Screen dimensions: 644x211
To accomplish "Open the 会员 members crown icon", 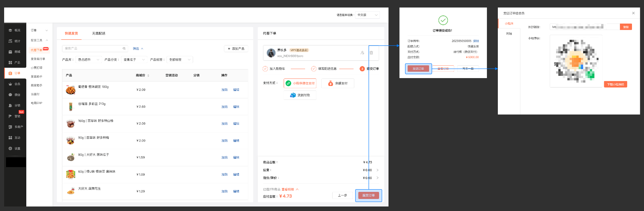I will [11, 84].
